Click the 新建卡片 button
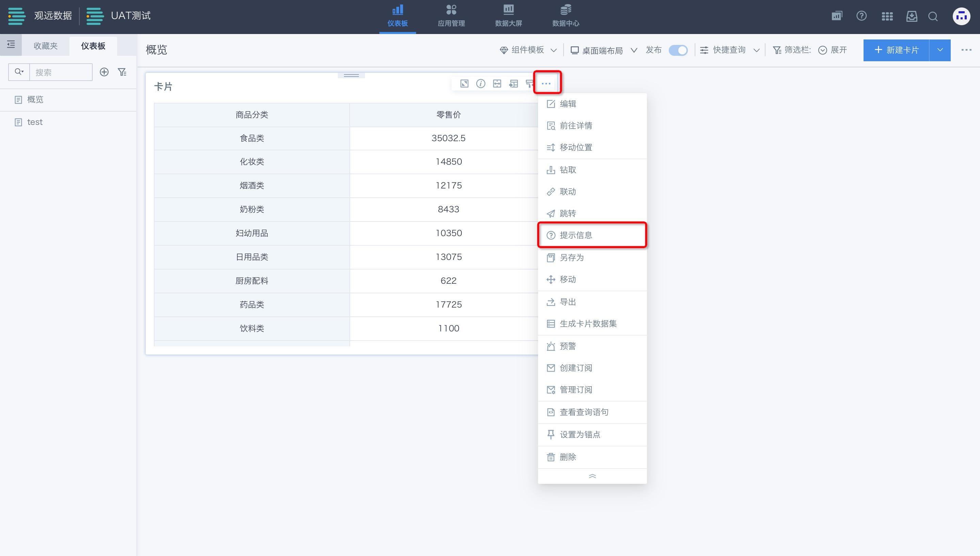 [896, 50]
